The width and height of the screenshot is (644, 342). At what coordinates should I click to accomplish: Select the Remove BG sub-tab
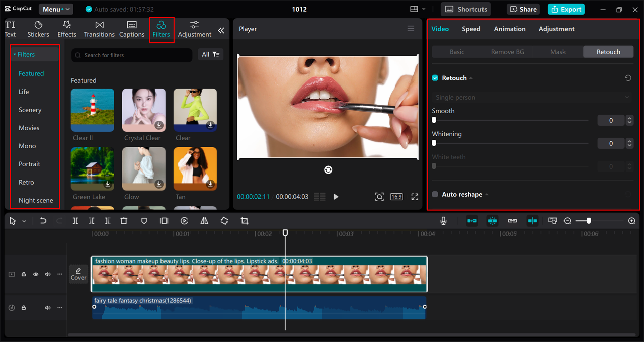508,52
